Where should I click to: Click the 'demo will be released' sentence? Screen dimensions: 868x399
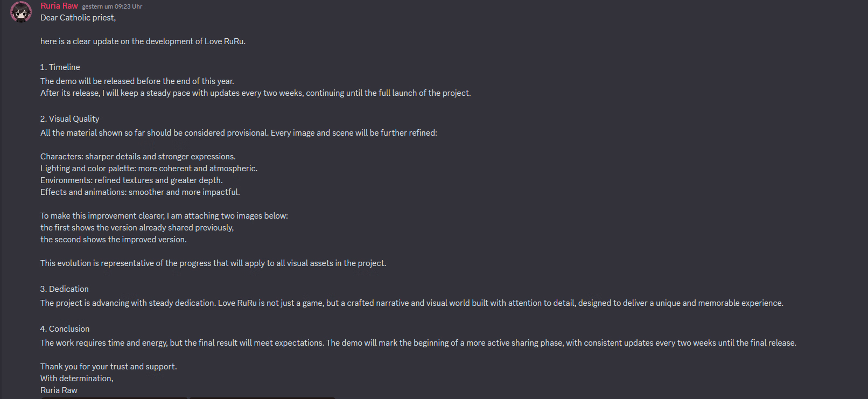[x=137, y=81]
